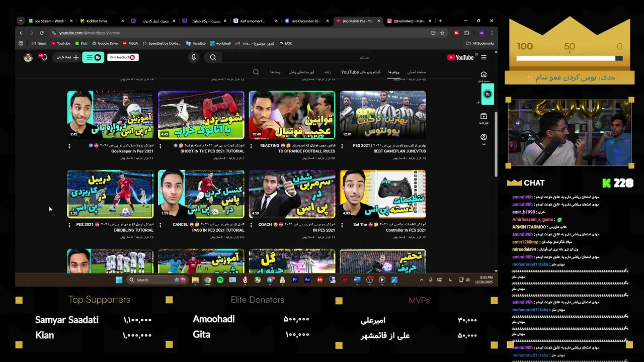
Task: Open options menu for Controller In PES 2021
Action: pyautogui.click(x=342, y=225)
